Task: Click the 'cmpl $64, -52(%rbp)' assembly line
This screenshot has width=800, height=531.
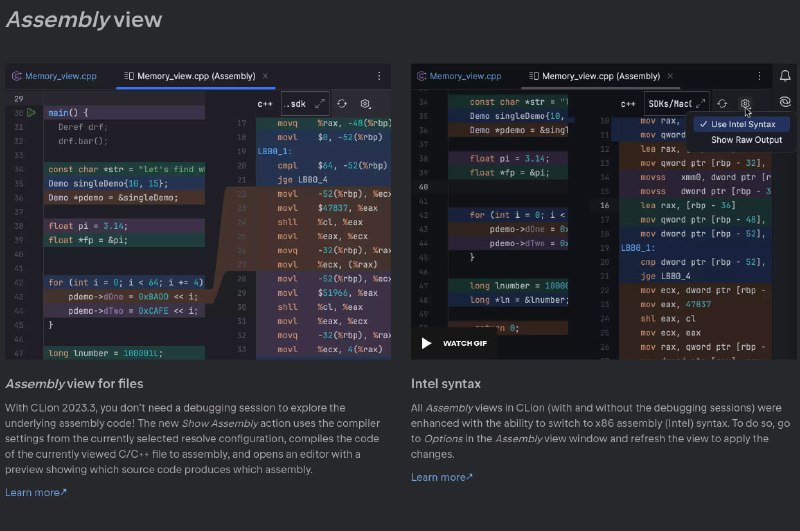Action: point(332,165)
